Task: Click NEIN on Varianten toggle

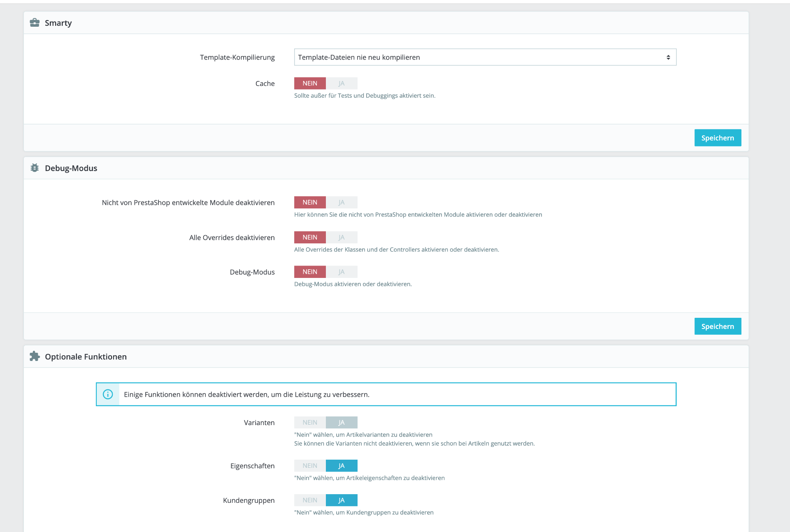Action: (310, 423)
